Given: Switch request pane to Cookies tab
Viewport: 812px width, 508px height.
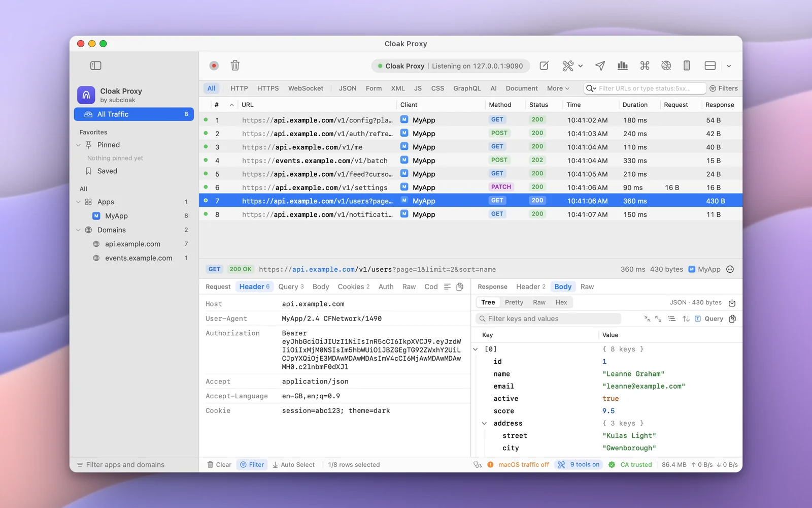Looking at the screenshot, I should [x=354, y=287].
